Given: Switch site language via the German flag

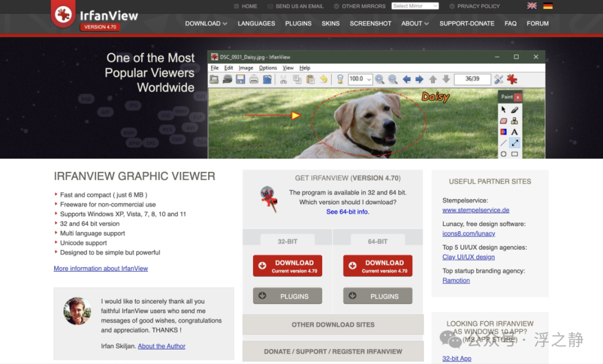Looking at the screenshot, I should [x=548, y=6].
